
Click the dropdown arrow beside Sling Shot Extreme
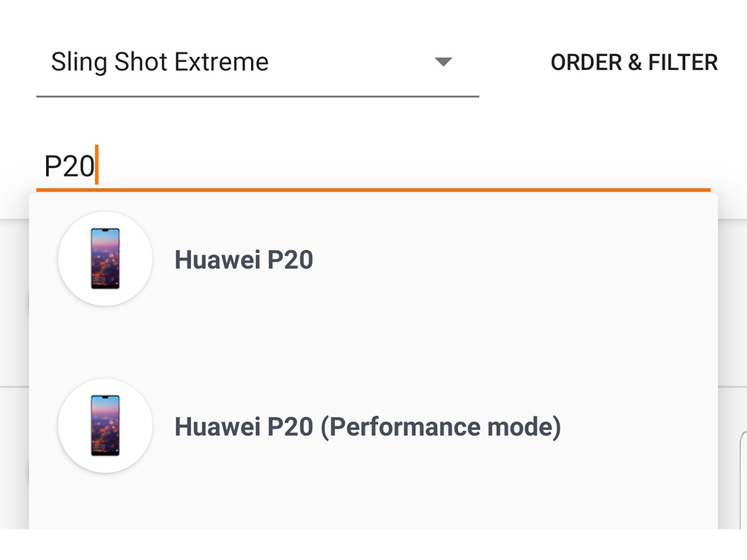click(443, 62)
